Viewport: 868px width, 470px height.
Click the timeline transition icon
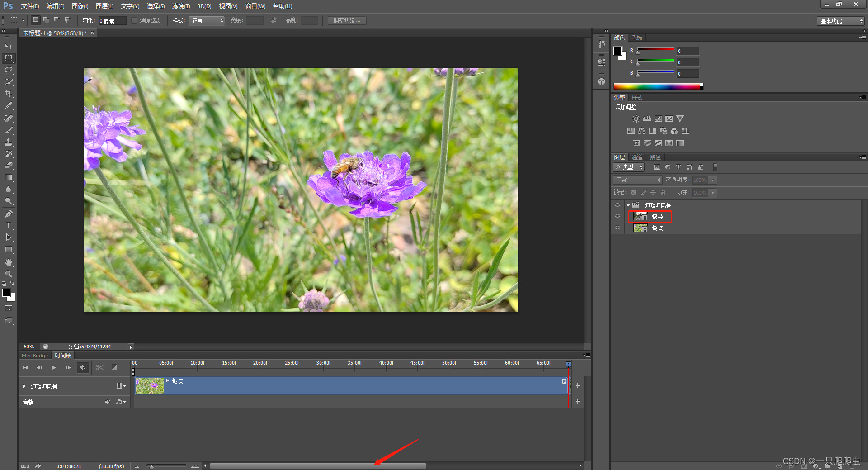114,367
